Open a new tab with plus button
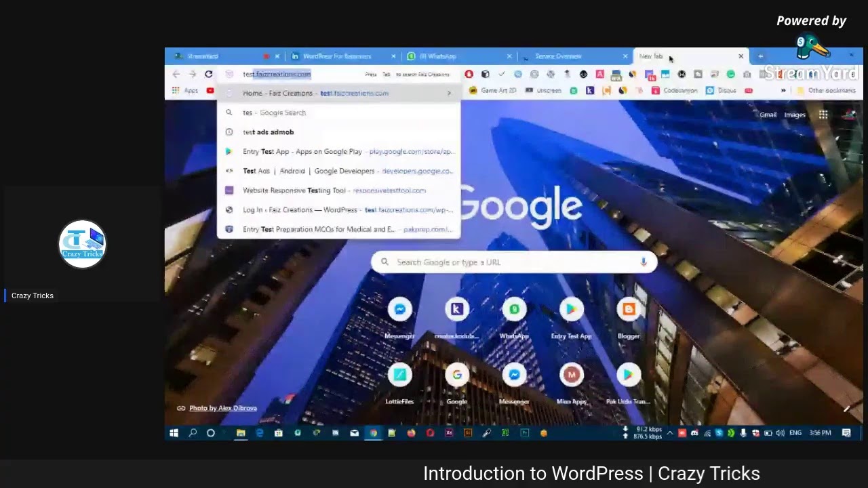868x488 pixels. 761,56
